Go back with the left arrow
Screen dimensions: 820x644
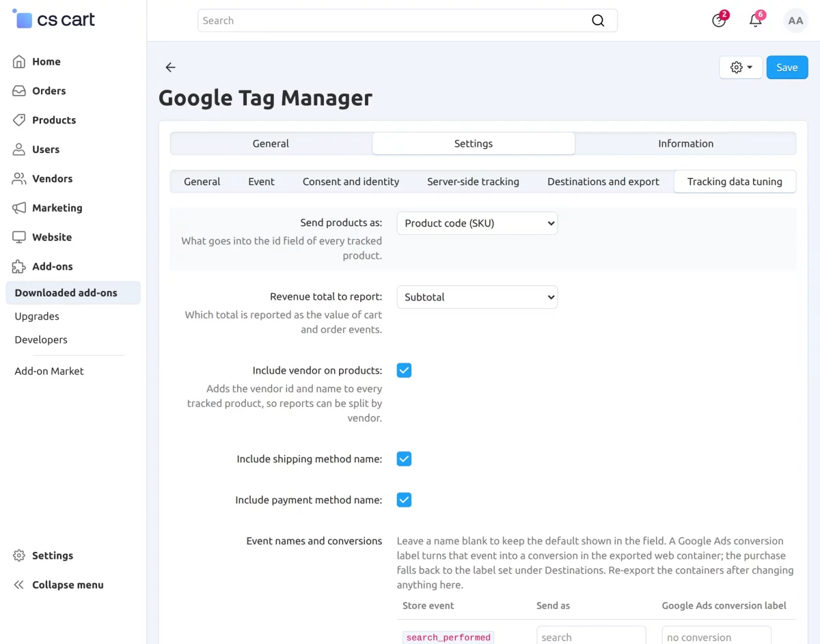(171, 68)
